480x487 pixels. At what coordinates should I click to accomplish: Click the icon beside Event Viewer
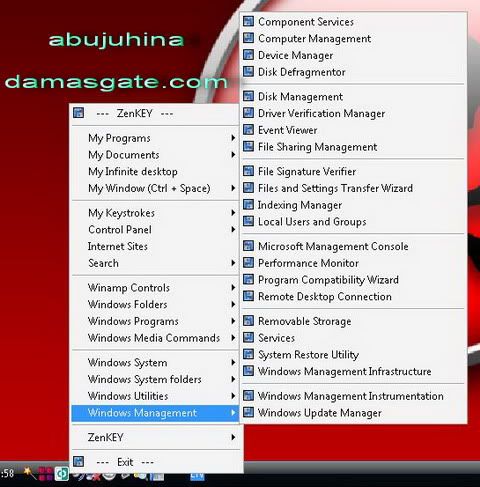[x=248, y=130]
